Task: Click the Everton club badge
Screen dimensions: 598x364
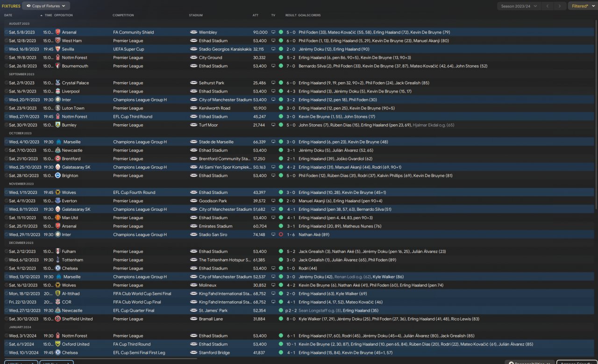Action: tap(58, 200)
